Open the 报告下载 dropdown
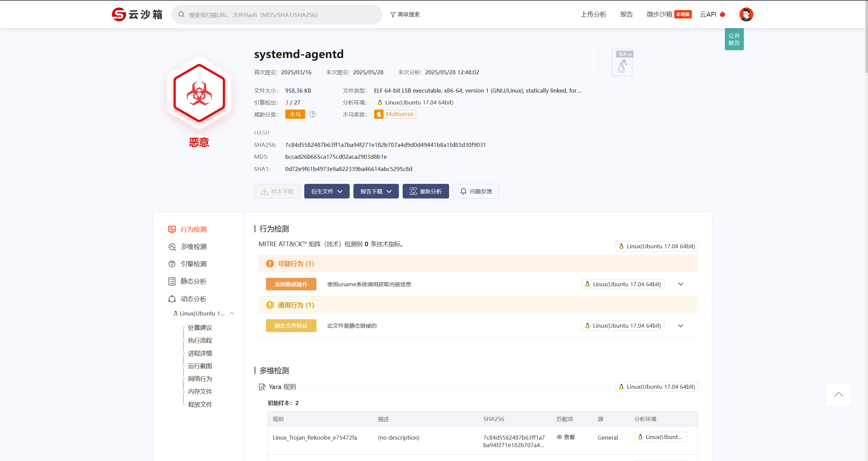The image size is (868, 461). coord(376,191)
